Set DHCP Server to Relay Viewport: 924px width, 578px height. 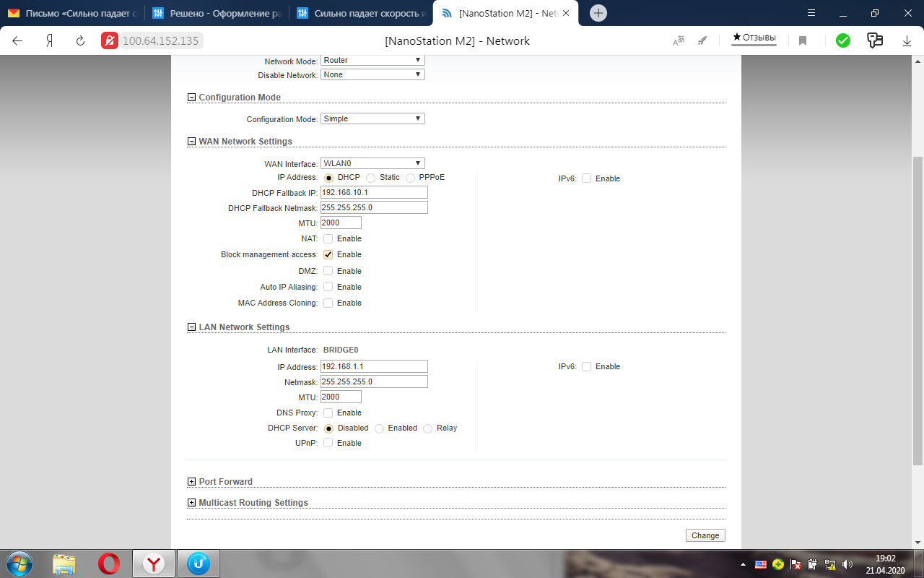click(427, 428)
